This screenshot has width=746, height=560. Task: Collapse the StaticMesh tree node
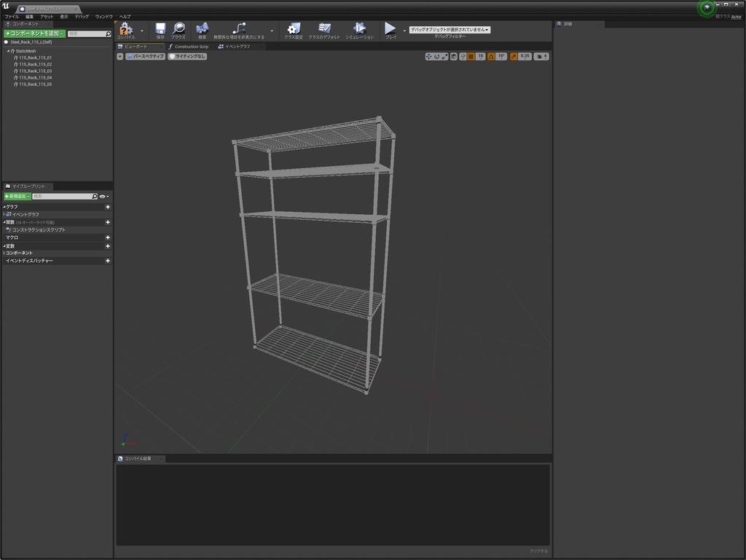click(x=9, y=52)
